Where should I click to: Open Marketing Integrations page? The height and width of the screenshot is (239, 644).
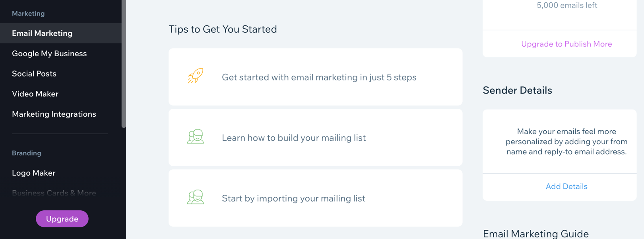54,114
